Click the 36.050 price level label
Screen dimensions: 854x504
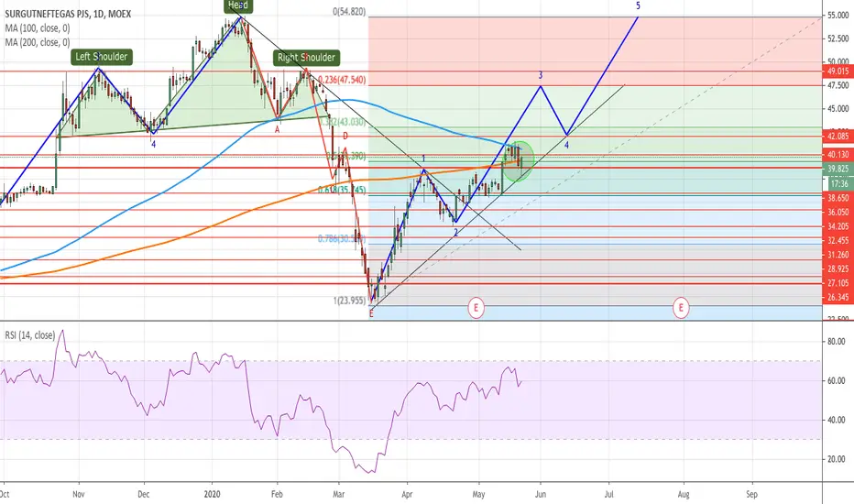[838, 212]
